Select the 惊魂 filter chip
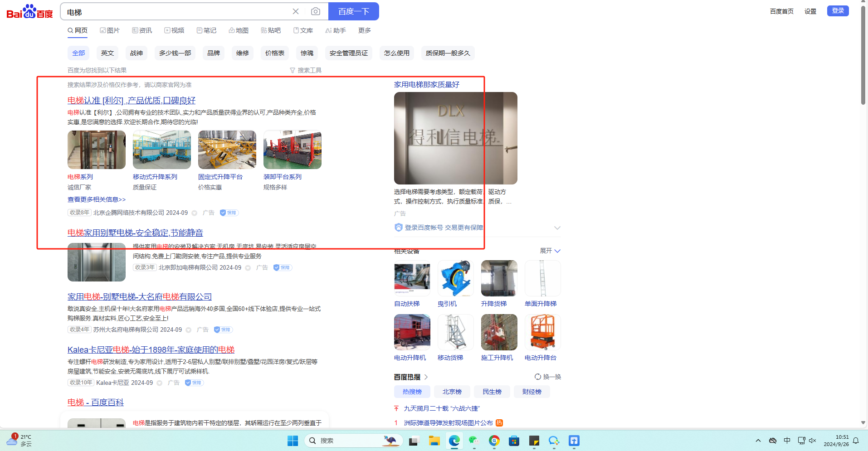Image resolution: width=868 pixels, height=451 pixels. [x=307, y=53]
